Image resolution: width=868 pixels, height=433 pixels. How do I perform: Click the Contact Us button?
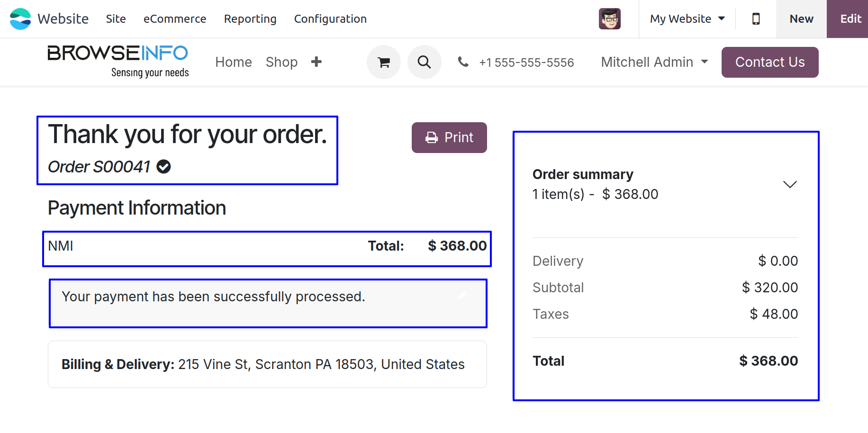tap(770, 62)
